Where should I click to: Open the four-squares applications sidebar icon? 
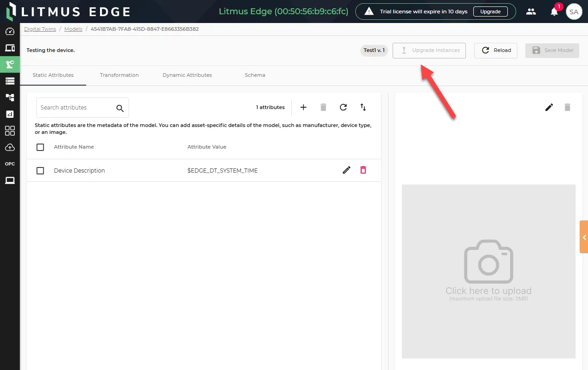[x=10, y=131]
